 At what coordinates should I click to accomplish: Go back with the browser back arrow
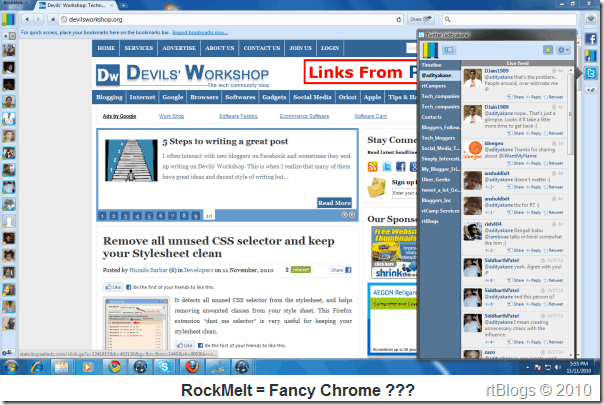[x=27, y=19]
